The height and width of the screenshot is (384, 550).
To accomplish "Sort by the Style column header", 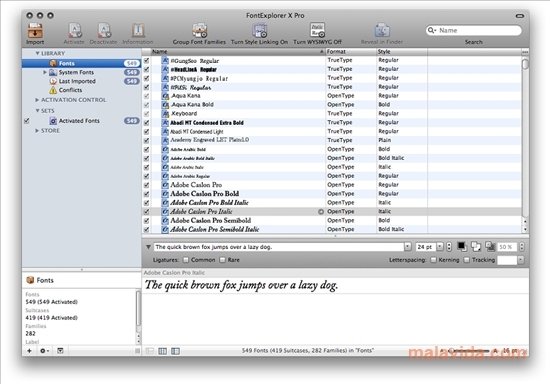I will coord(402,52).
